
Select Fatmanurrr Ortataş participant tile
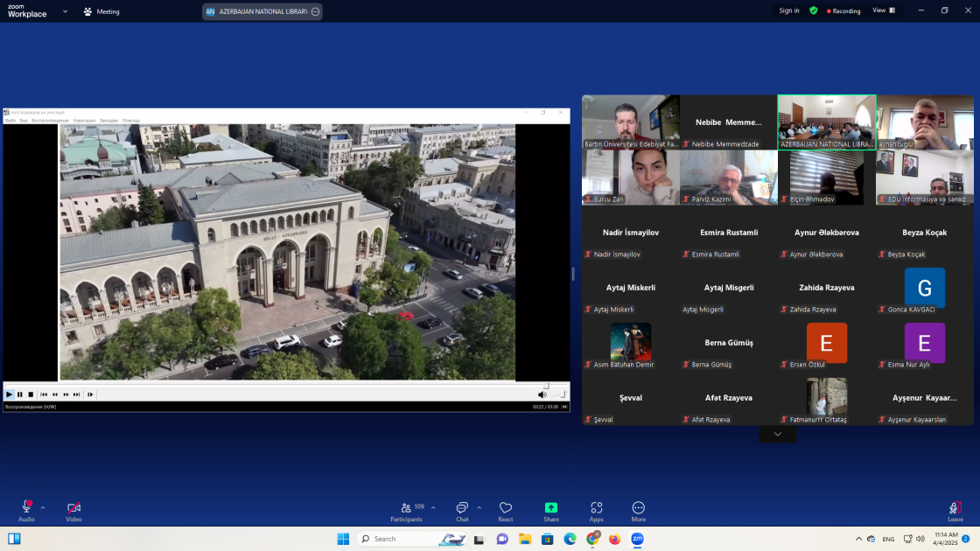click(x=826, y=398)
